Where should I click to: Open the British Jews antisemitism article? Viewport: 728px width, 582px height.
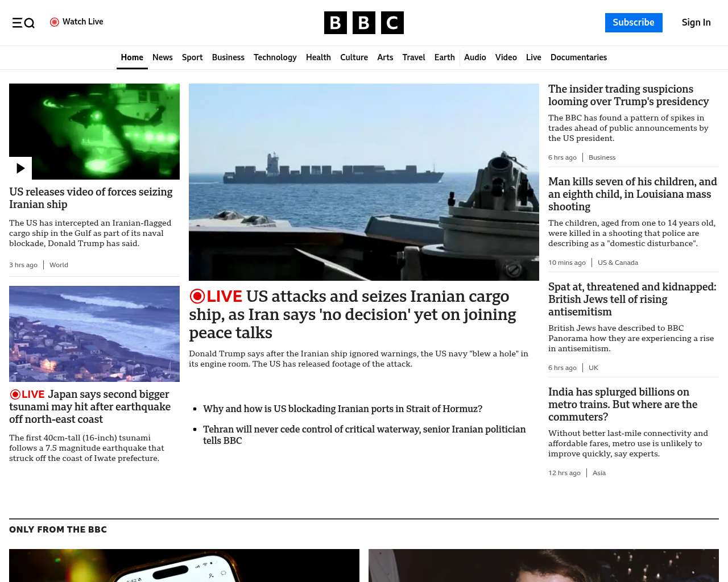(632, 299)
